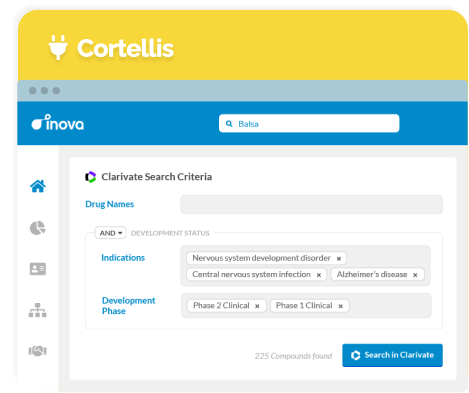
Task: Remove Phase 1 Clinical tag
Action: click(x=340, y=306)
